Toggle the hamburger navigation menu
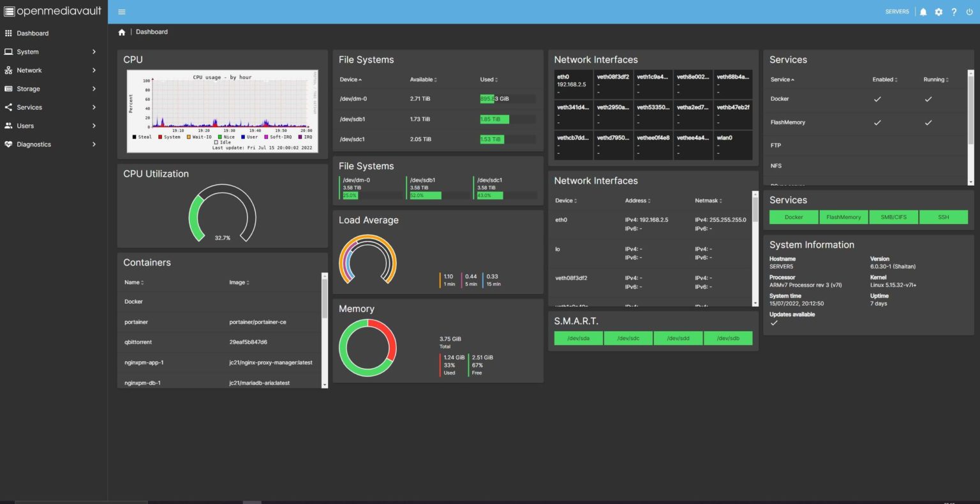 [122, 11]
